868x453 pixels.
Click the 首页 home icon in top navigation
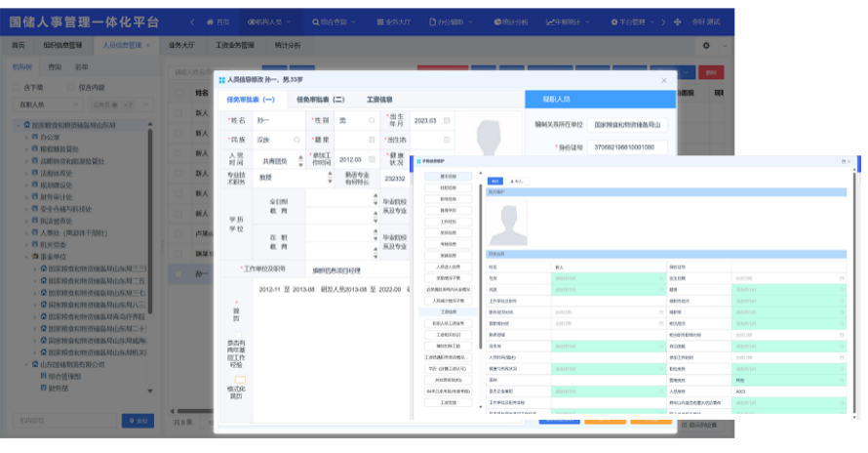click(x=217, y=21)
